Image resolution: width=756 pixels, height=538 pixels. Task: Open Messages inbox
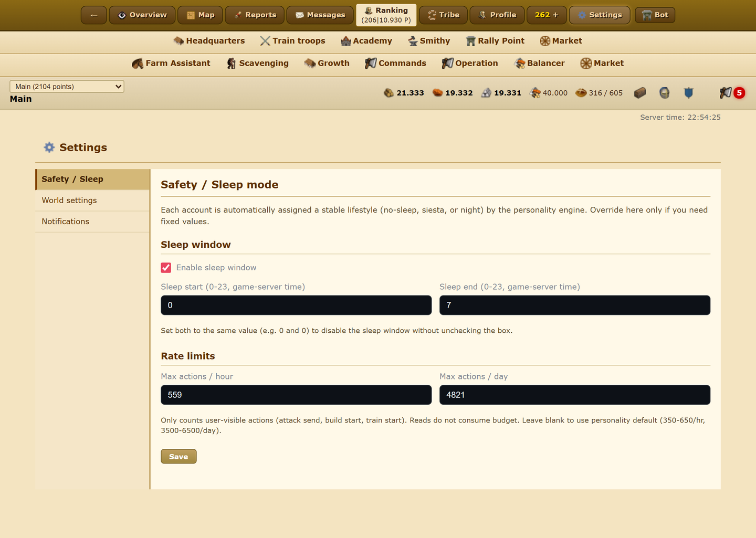click(320, 15)
